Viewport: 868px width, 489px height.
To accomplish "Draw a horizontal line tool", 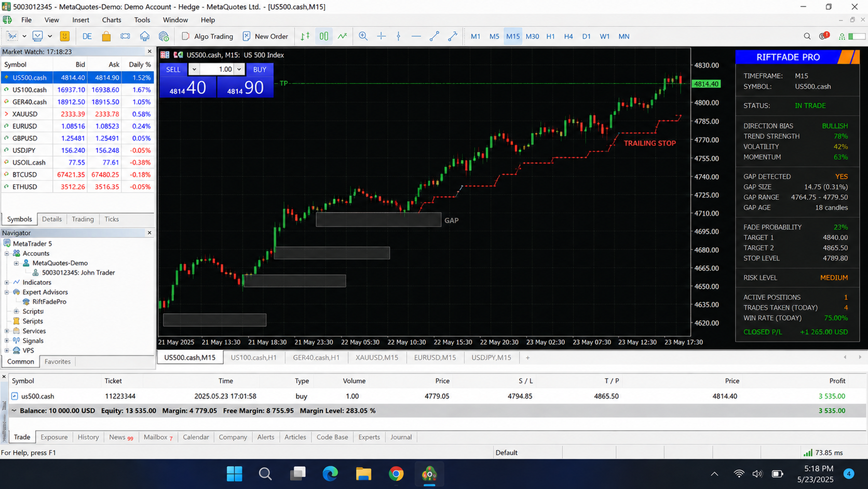I will coord(416,36).
